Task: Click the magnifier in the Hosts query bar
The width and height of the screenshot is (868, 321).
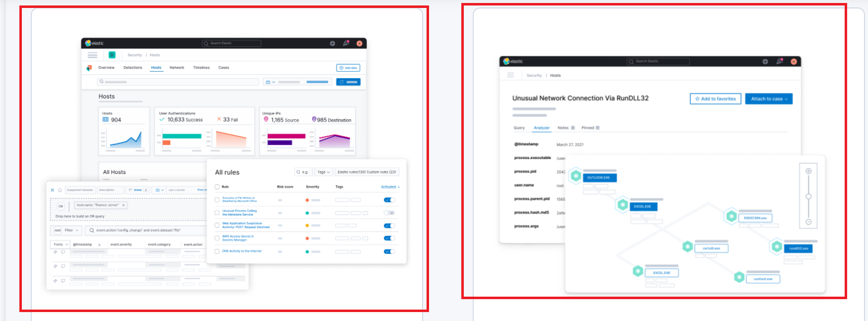Action: [x=101, y=81]
